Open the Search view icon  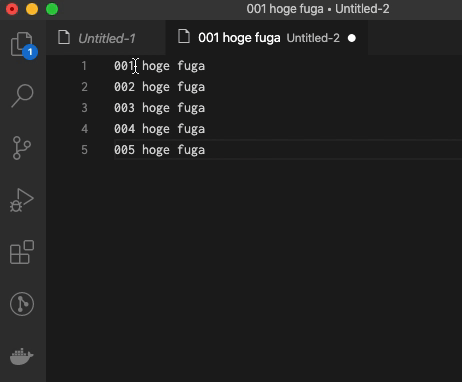pos(22,96)
